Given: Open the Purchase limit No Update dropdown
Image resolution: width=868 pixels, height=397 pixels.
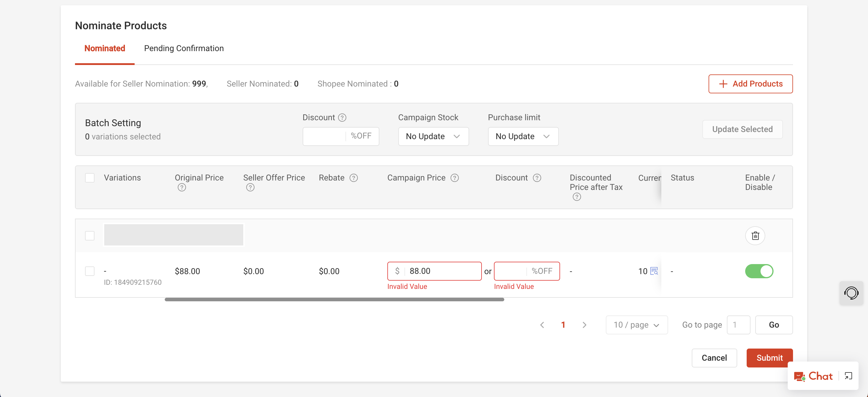Looking at the screenshot, I should (x=523, y=136).
